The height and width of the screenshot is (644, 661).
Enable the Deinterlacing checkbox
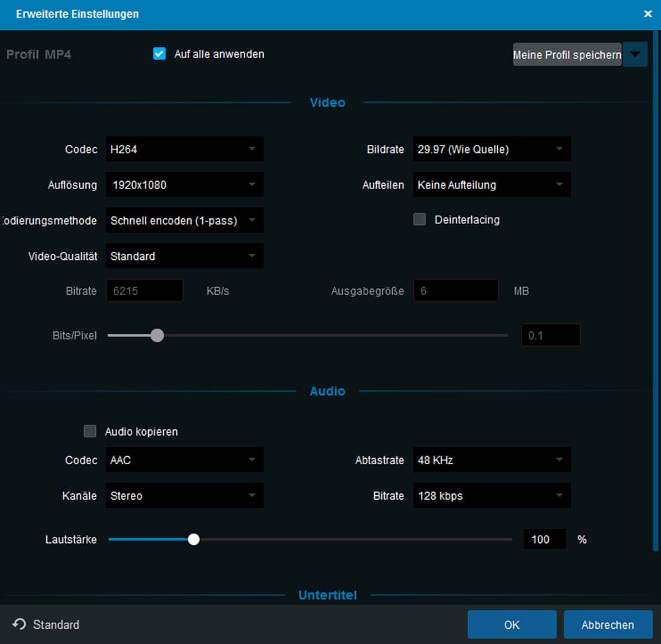click(420, 220)
